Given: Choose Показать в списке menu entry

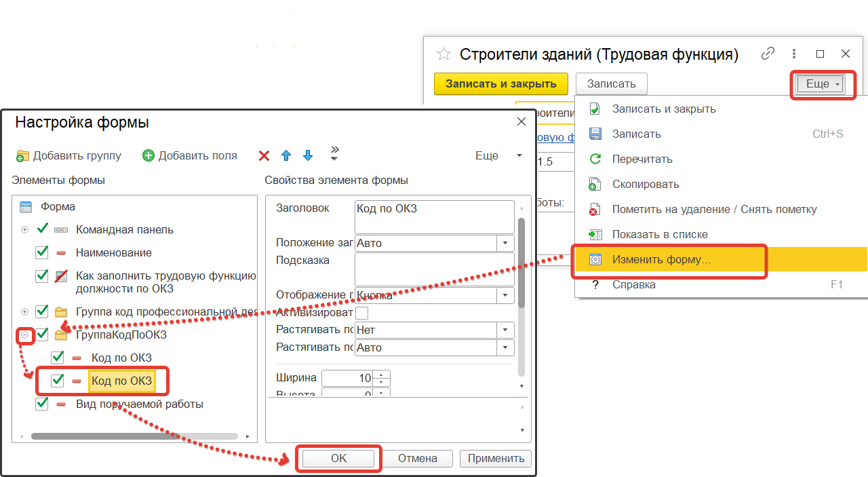Looking at the screenshot, I should click(x=659, y=234).
